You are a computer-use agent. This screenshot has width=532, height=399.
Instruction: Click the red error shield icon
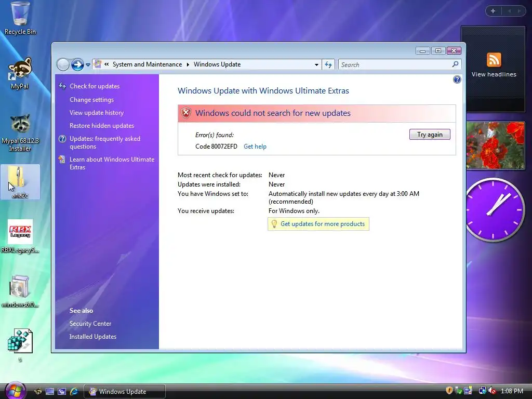(186, 113)
